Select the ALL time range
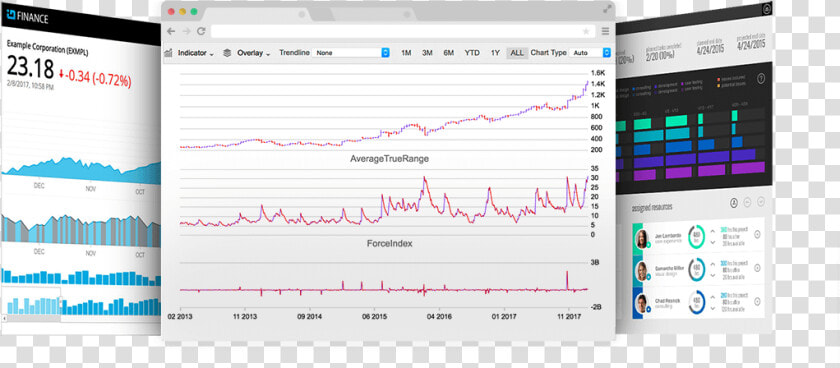This screenshot has height=368, width=840. [x=517, y=53]
